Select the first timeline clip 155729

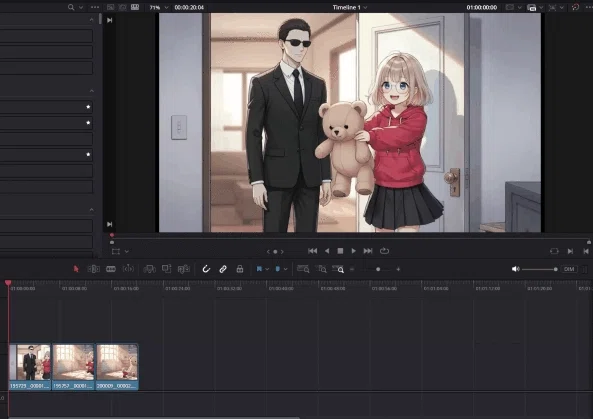(29, 366)
